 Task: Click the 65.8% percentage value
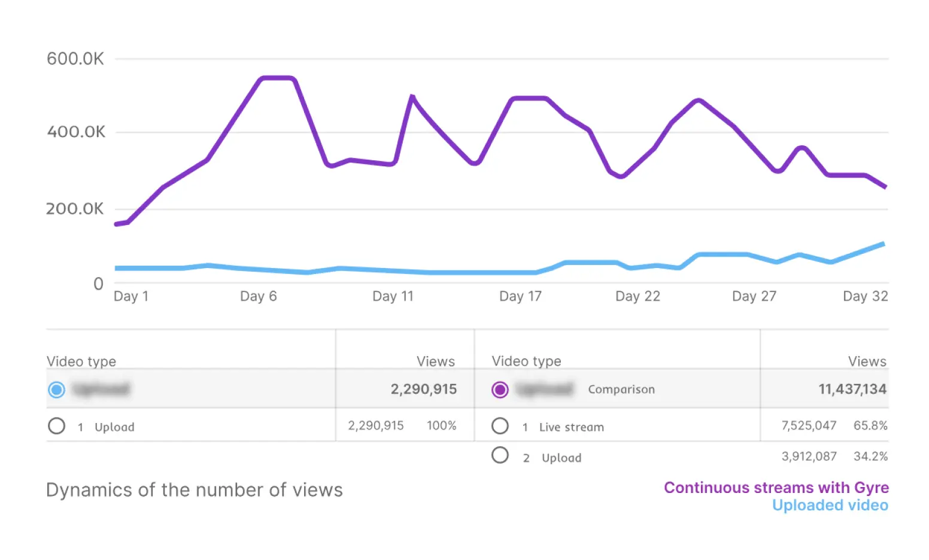[x=870, y=426]
